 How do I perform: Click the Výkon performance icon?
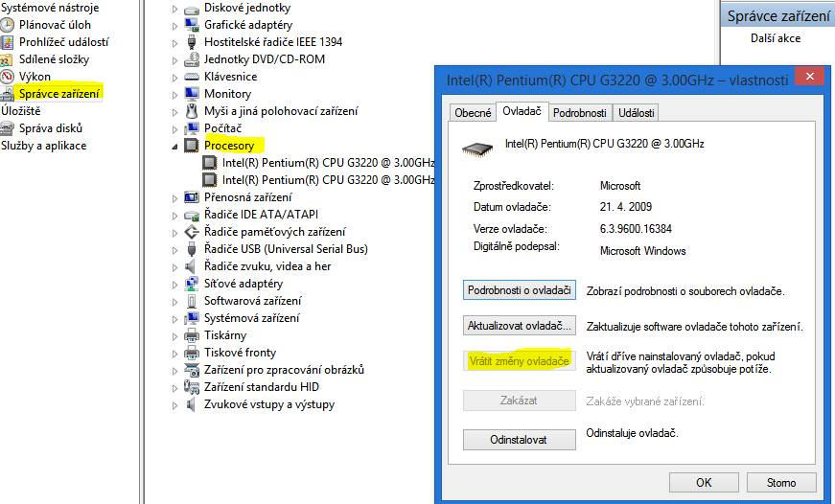pos(8,77)
